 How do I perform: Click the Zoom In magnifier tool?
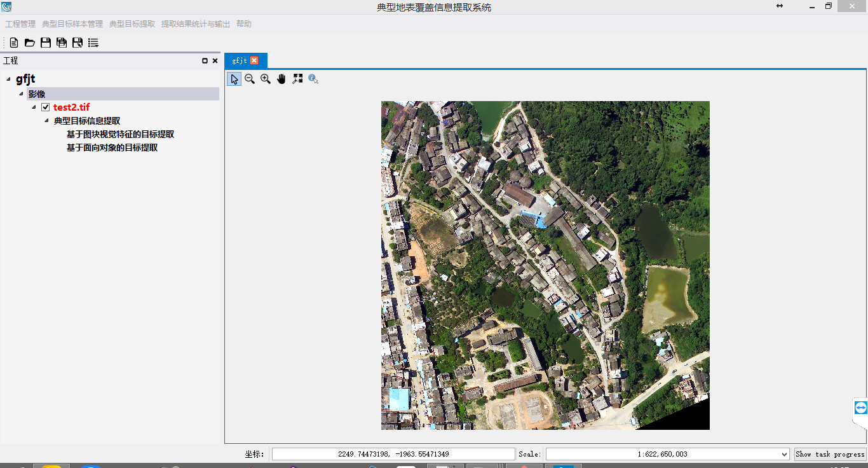click(266, 79)
